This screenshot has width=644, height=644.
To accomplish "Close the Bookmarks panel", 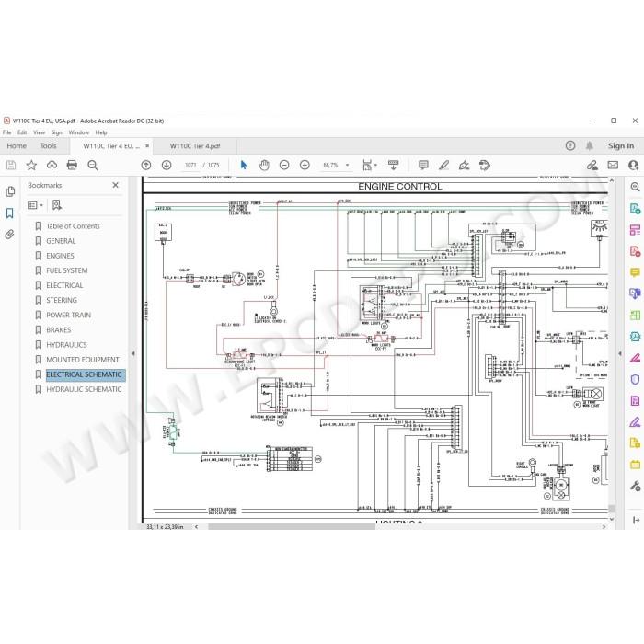I will (x=115, y=185).
